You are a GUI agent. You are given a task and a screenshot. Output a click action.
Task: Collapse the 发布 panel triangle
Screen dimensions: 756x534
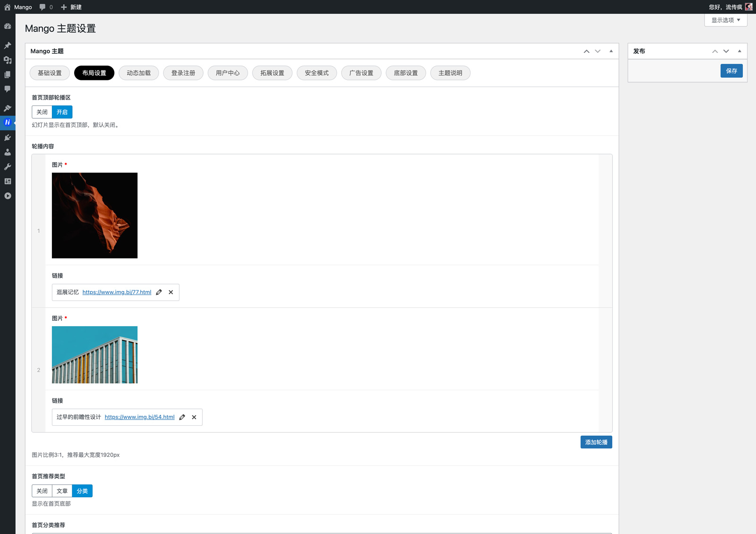point(739,51)
